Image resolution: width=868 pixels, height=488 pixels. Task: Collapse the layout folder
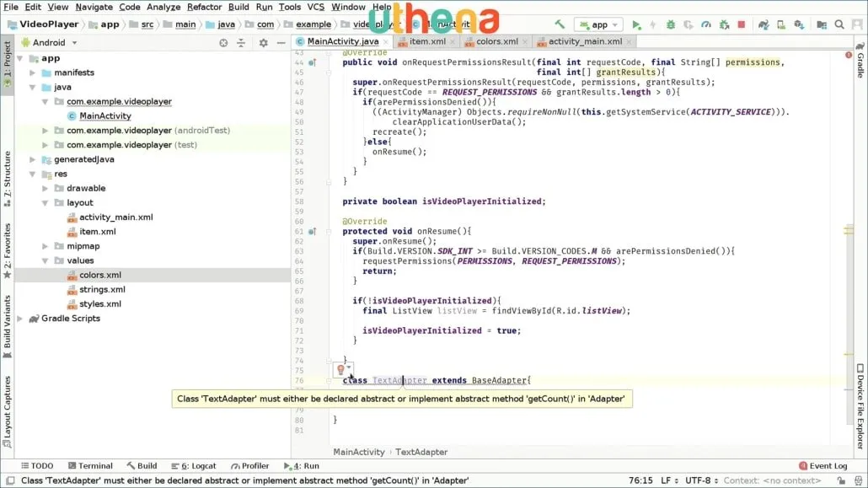click(46, 203)
